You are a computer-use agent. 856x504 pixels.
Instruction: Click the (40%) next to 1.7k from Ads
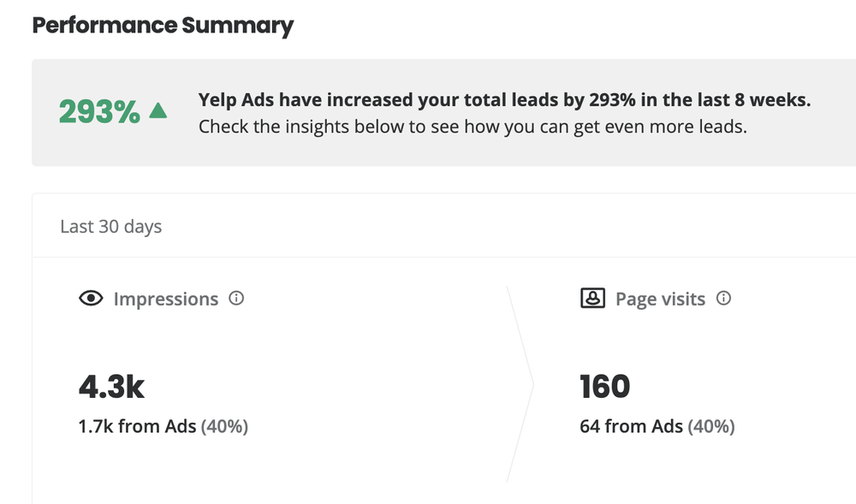pyautogui.click(x=224, y=426)
